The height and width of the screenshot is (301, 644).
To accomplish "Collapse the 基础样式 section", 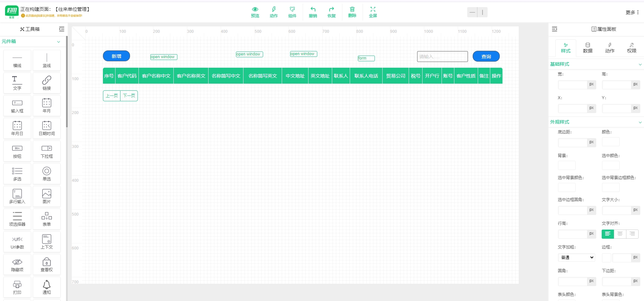I will click(x=640, y=64).
